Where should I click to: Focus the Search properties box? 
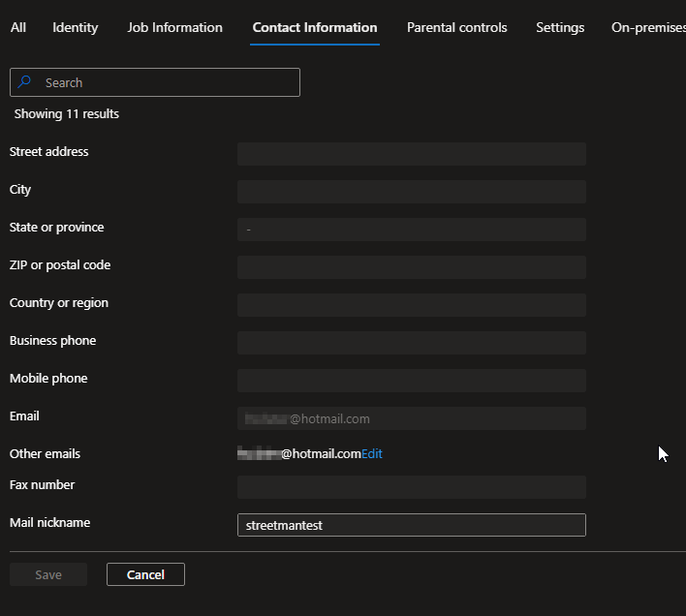click(155, 82)
